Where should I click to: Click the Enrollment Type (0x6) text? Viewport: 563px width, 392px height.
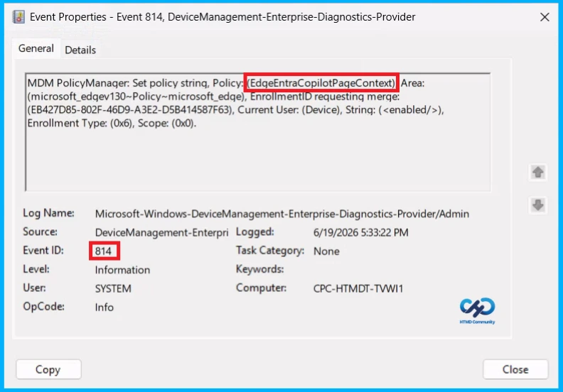[x=81, y=124]
